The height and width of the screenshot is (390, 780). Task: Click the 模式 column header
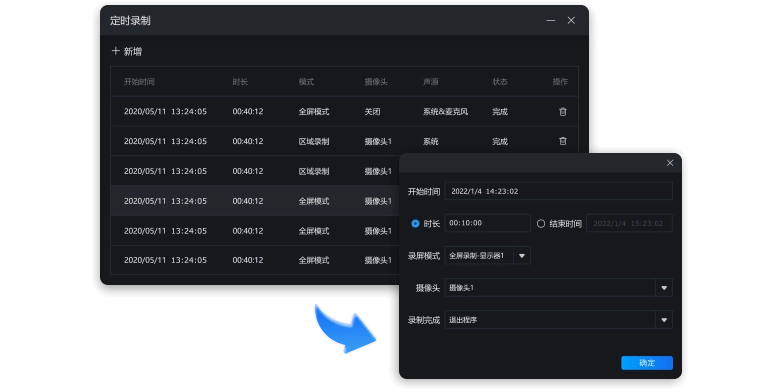coord(306,82)
